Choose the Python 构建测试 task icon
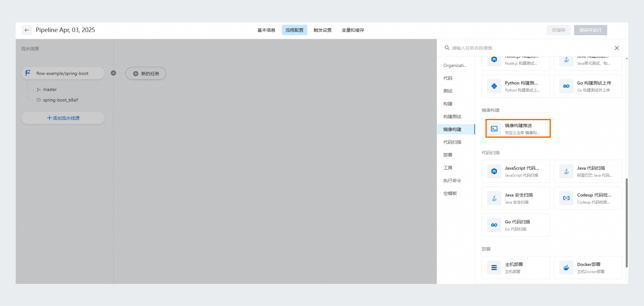Screen dimensions: 644x306 tap(494, 86)
